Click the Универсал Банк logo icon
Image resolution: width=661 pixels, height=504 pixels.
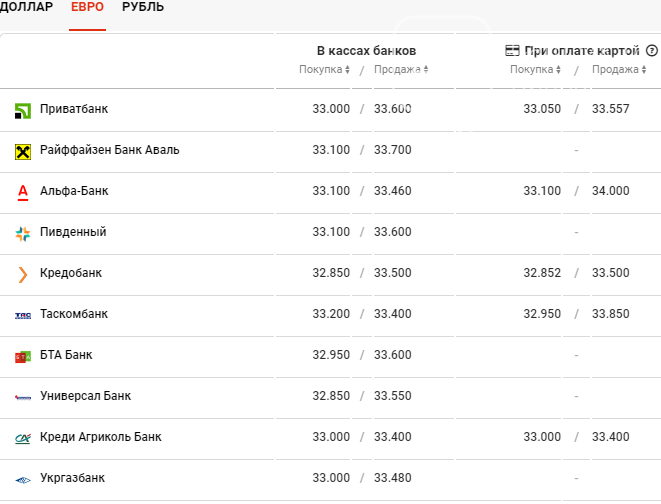(x=23, y=397)
